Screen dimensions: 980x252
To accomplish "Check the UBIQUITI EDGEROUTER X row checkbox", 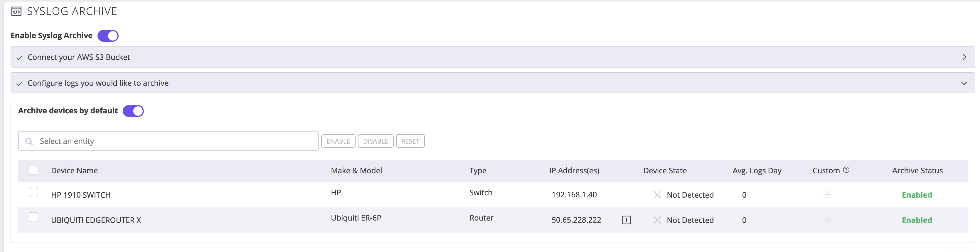I will pos(33,217).
